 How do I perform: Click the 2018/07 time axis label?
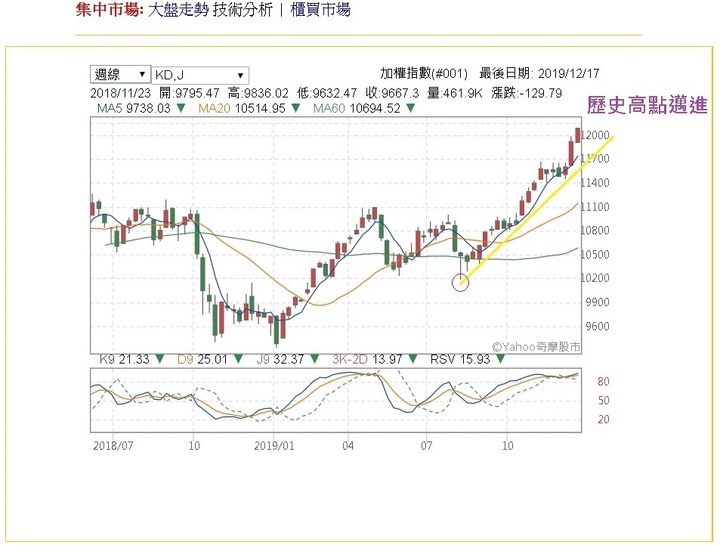113,445
